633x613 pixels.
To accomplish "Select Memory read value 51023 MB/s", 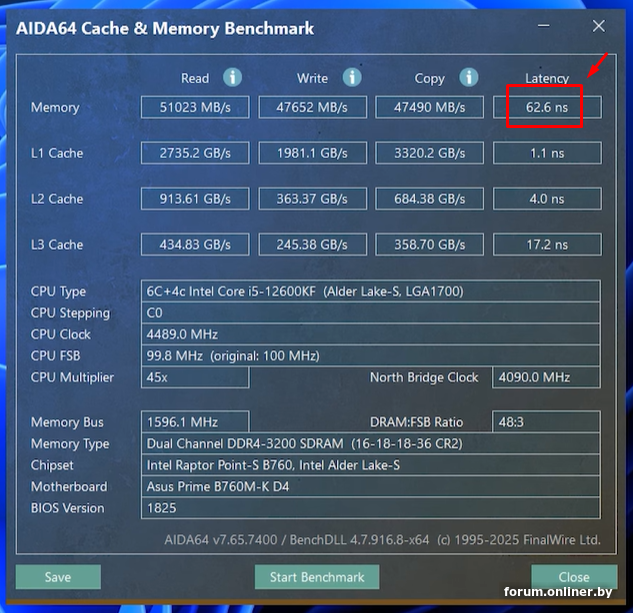I will (195, 107).
